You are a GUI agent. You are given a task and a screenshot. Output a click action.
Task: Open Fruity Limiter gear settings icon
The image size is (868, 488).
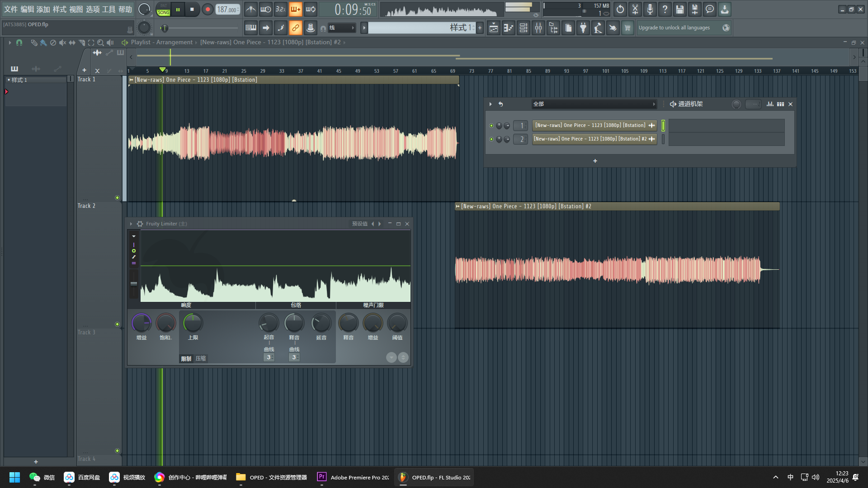(140, 224)
